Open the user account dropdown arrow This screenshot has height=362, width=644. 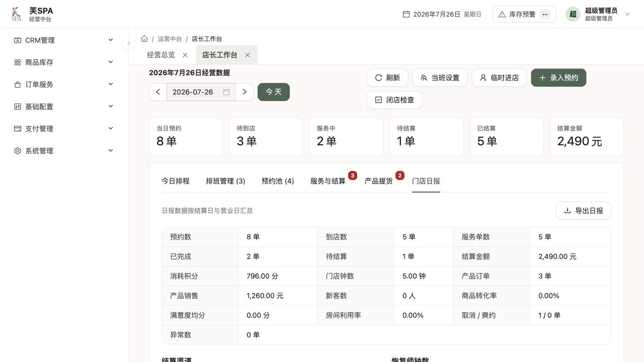pos(627,14)
